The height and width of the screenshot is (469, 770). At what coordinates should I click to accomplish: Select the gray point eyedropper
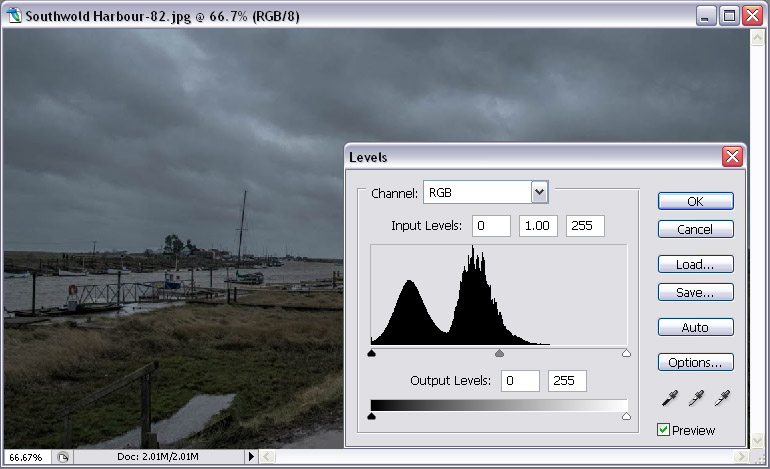(696, 398)
